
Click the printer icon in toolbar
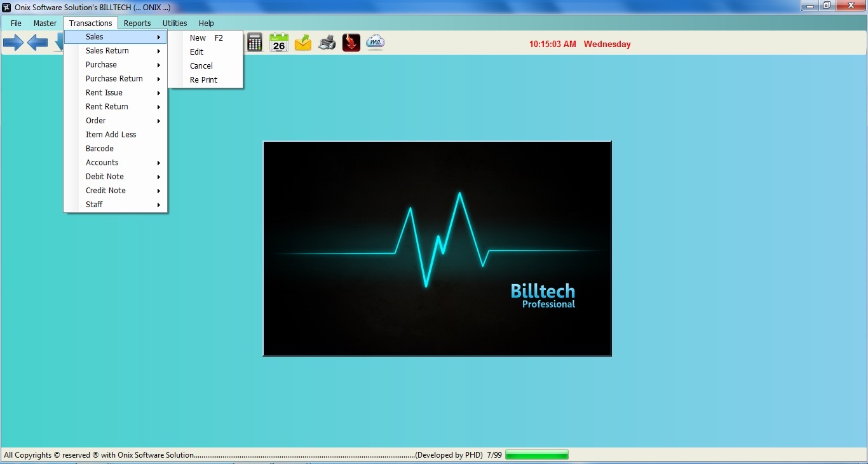click(327, 43)
